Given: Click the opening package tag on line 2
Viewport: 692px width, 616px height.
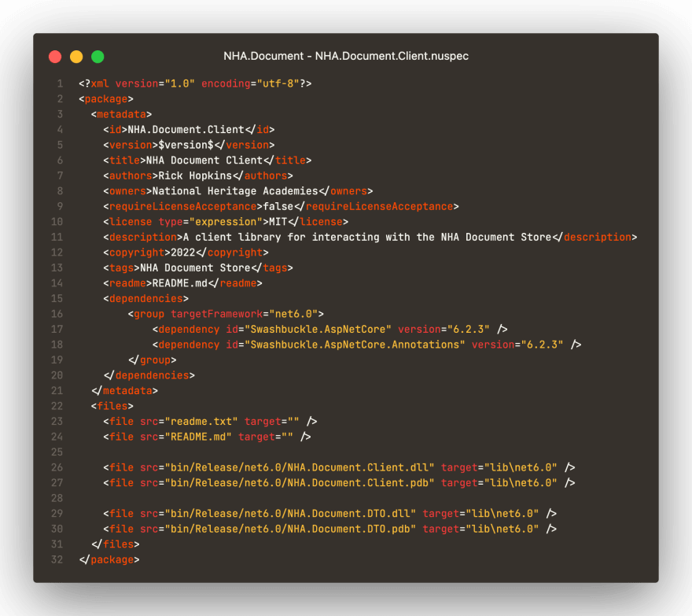Looking at the screenshot, I should [106, 99].
